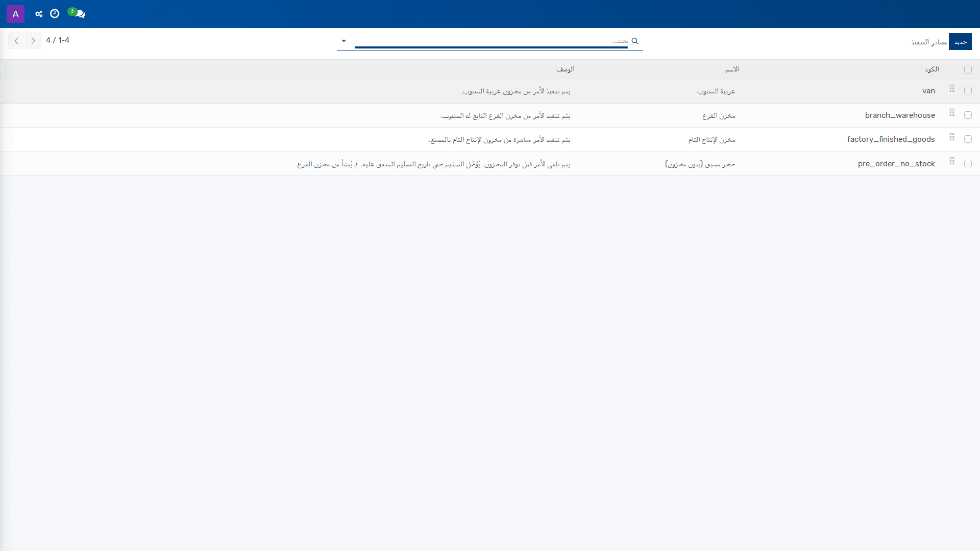Grab the drag handle of factory_finished_goods row
This screenshot has width=980, height=551.
[x=952, y=137]
